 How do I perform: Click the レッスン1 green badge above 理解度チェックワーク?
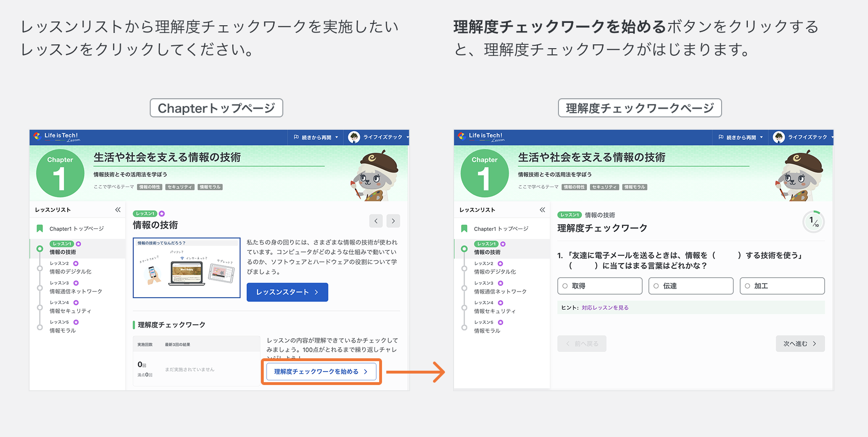pyautogui.click(x=569, y=215)
